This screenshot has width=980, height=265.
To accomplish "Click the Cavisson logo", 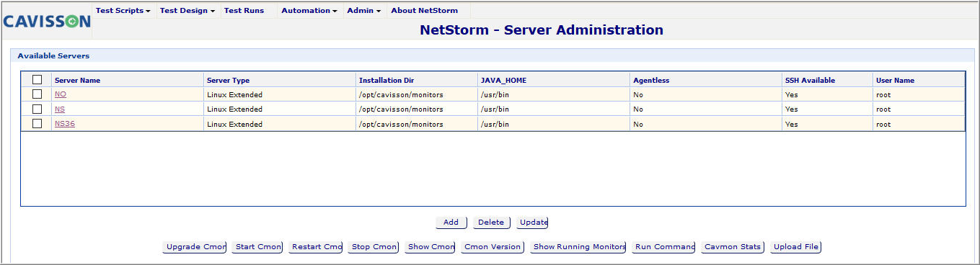I will pos(47,22).
